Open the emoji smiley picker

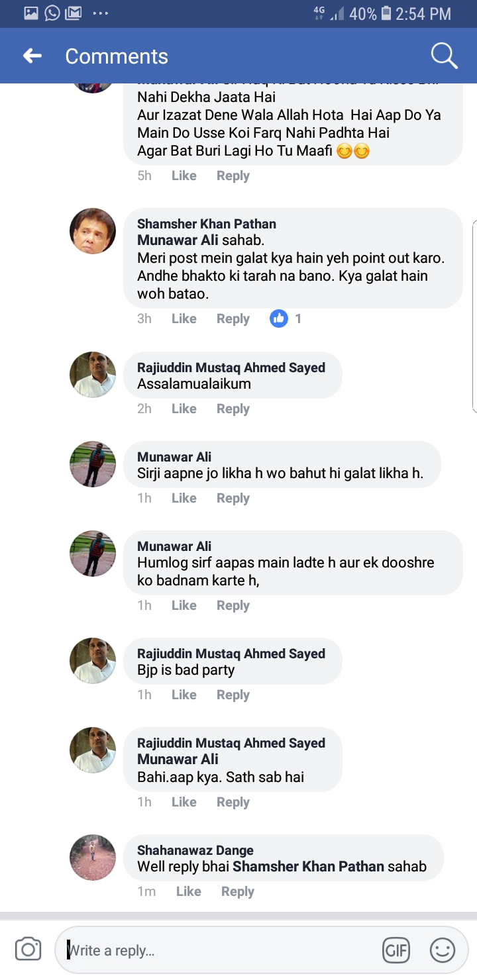pos(443,951)
